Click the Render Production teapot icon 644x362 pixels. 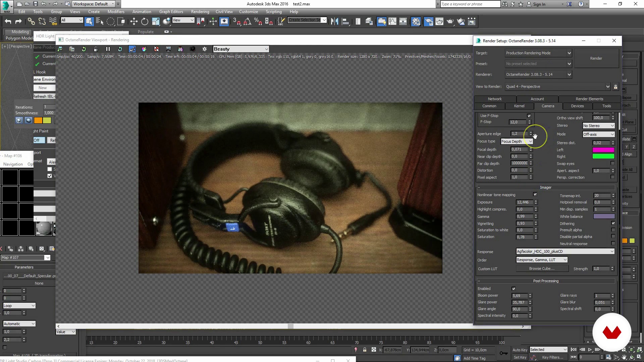[x=450, y=21]
